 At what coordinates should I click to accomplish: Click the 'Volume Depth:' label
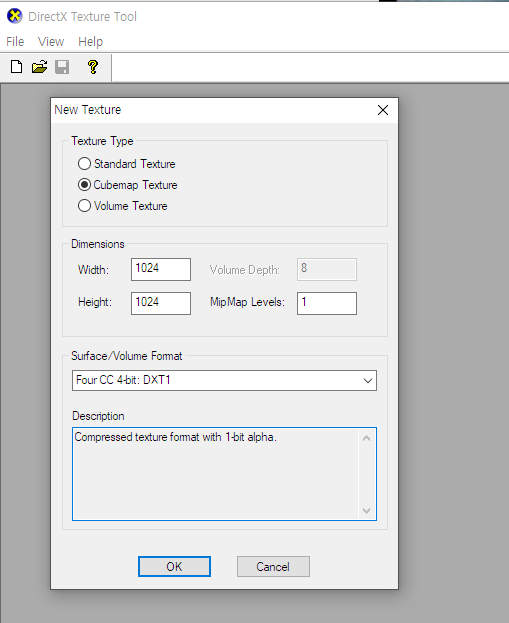tap(245, 270)
